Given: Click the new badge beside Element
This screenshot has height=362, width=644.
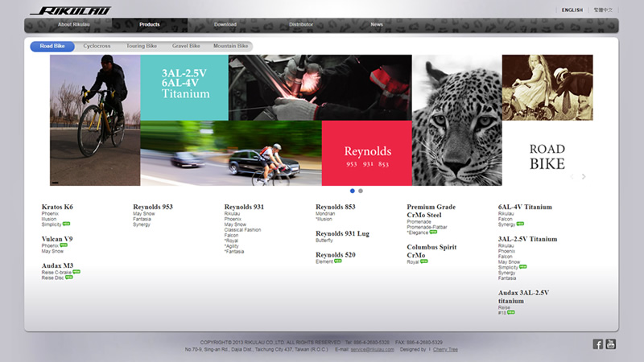Looking at the screenshot, I should pos(338,261).
